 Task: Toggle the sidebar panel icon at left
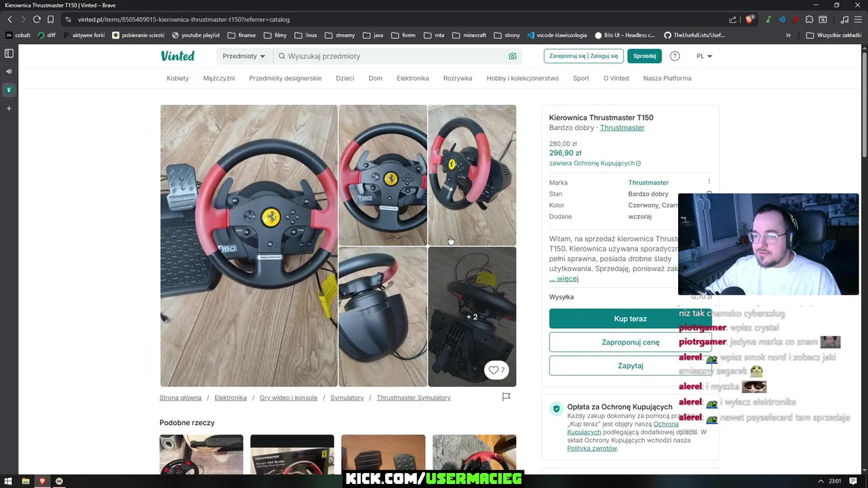tap(9, 54)
